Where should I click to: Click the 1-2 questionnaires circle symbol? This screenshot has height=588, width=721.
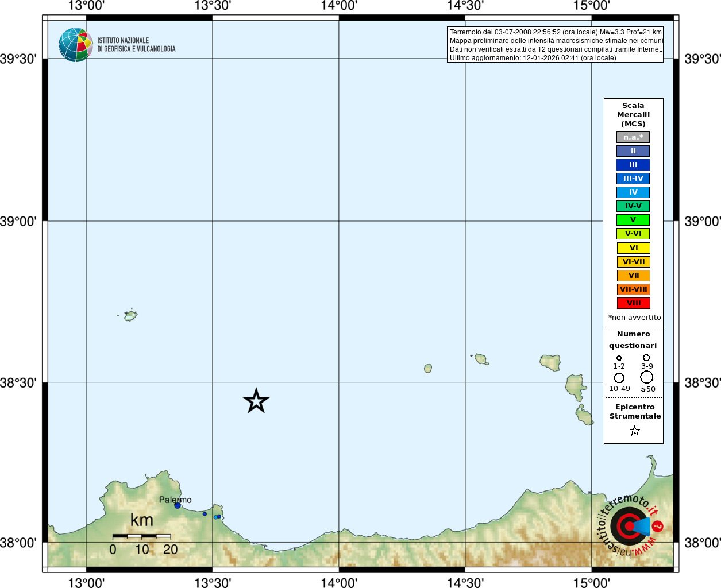619,358
